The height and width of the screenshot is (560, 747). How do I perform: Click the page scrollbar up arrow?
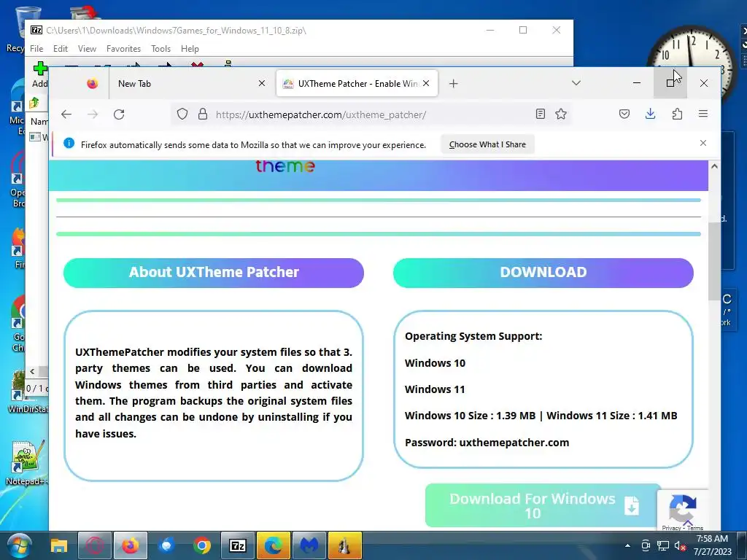714,166
